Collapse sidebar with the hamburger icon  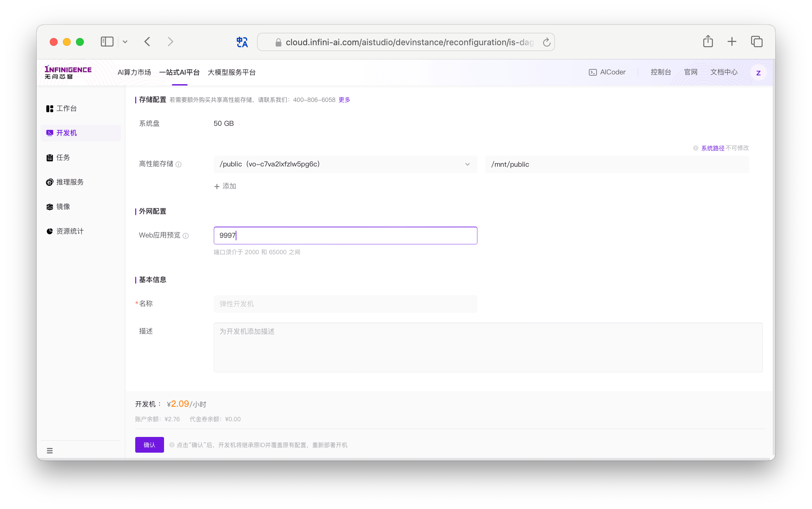50,450
